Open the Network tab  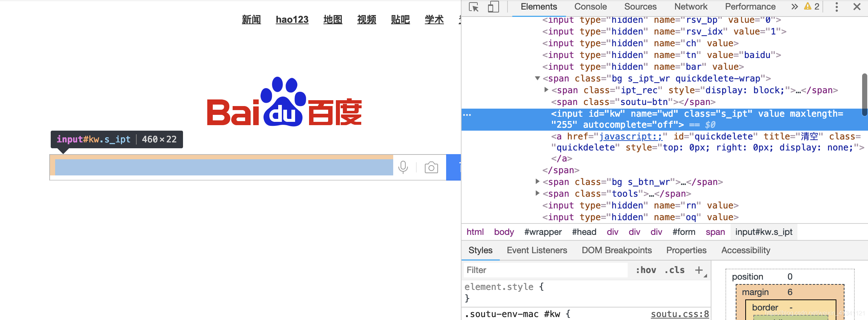tap(691, 7)
